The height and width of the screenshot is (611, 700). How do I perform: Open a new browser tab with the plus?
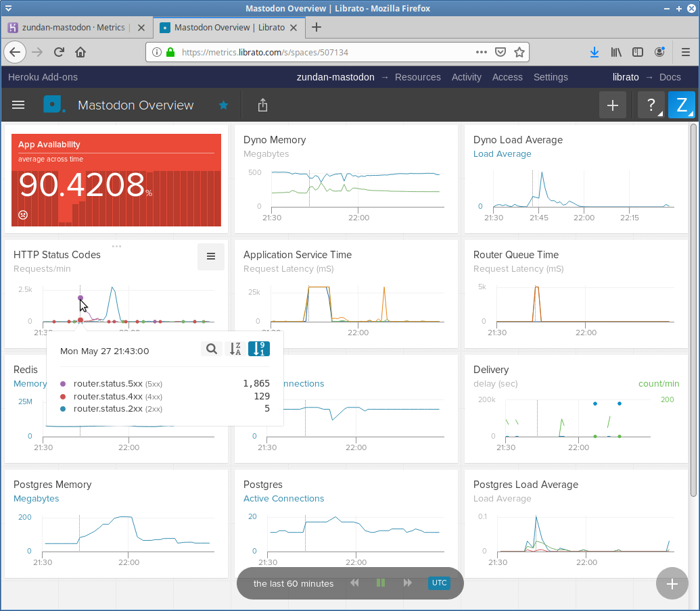click(x=317, y=27)
